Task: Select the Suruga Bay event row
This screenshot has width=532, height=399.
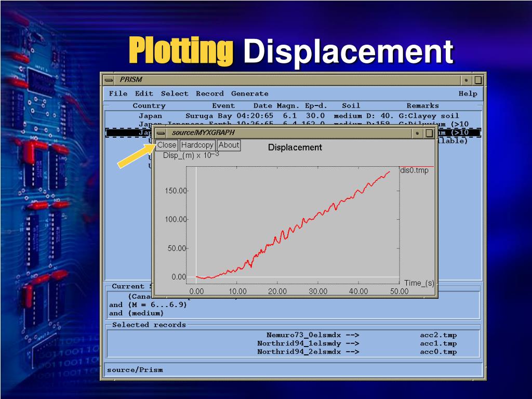Action: point(294,116)
